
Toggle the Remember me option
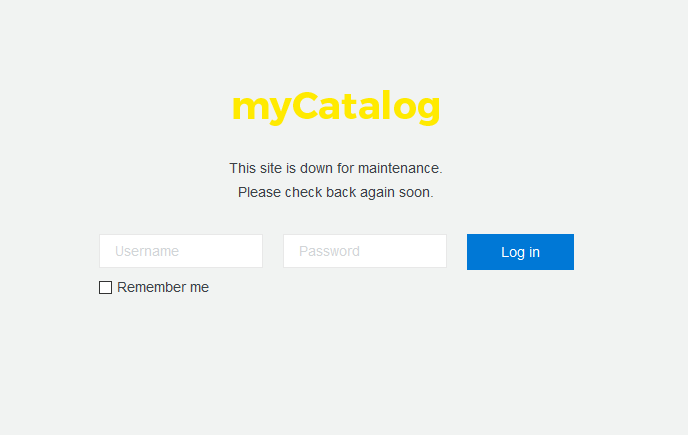pos(105,288)
